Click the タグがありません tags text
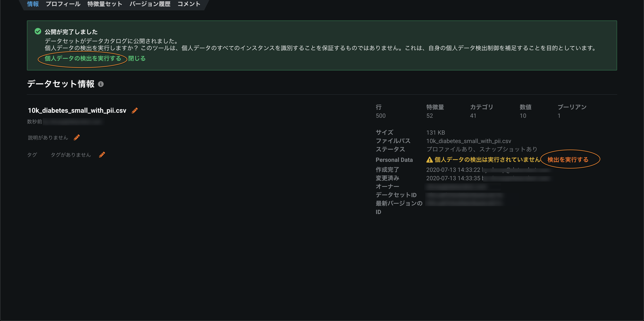The width and height of the screenshot is (644, 321). point(71,155)
